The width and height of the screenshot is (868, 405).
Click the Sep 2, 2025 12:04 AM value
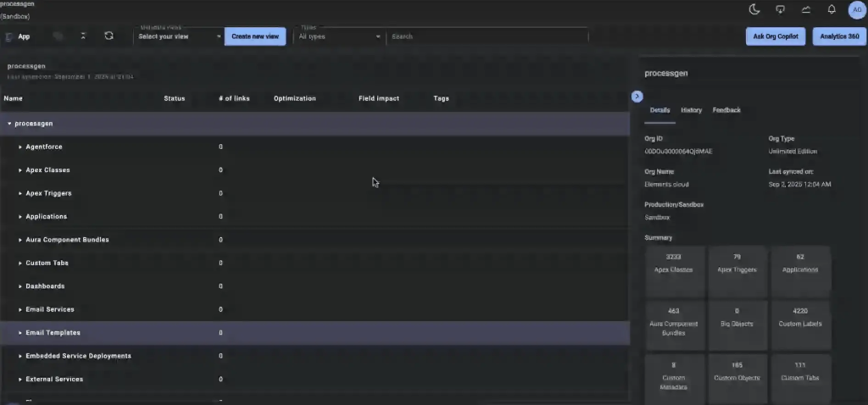[x=800, y=184]
